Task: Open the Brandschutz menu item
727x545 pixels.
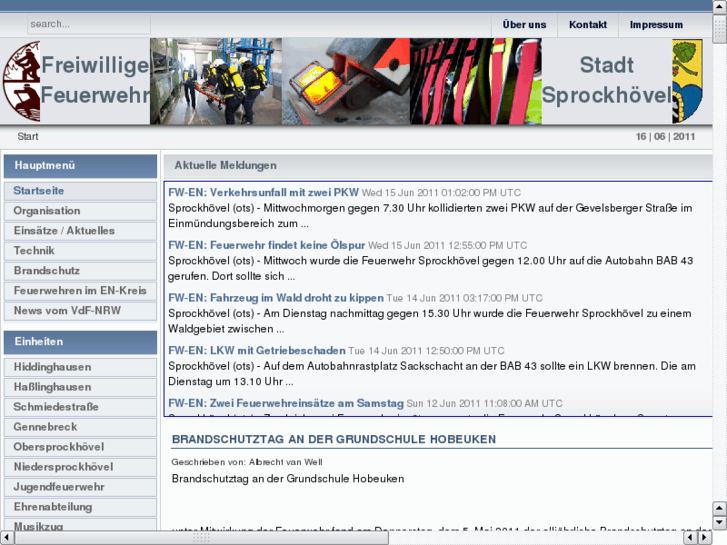Action: (x=80, y=270)
